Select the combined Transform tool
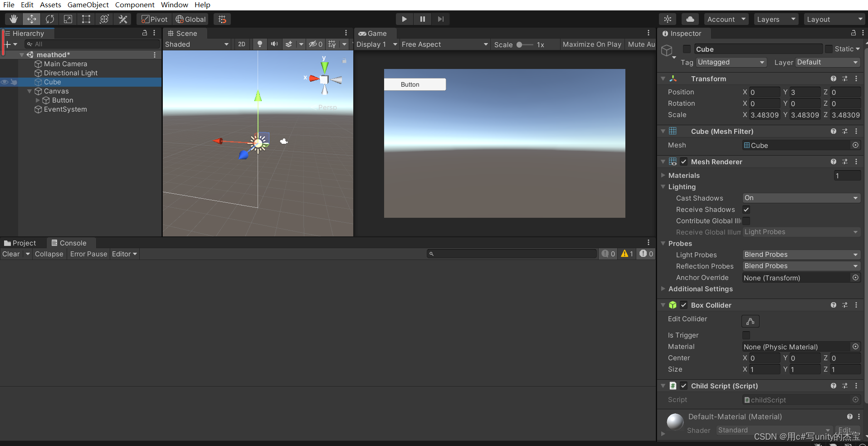Screen dimensions: 868x446 point(104,19)
